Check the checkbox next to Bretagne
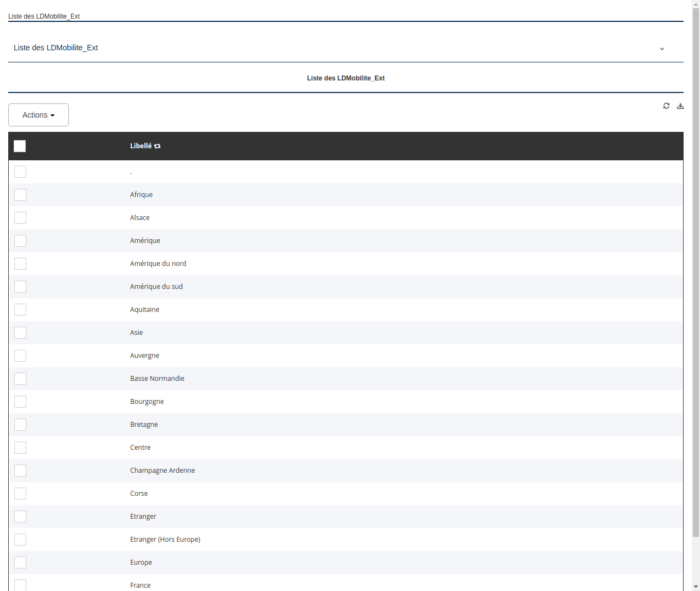This screenshot has width=700, height=591. point(20,425)
